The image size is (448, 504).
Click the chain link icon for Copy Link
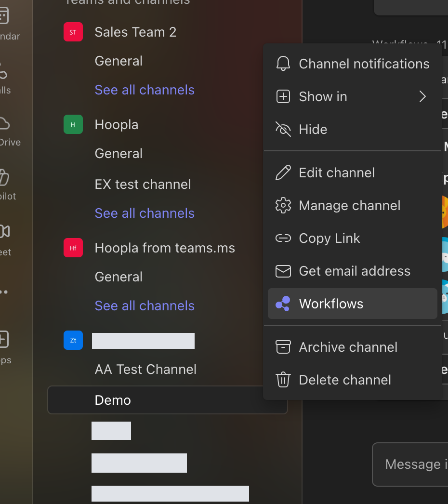click(x=283, y=238)
